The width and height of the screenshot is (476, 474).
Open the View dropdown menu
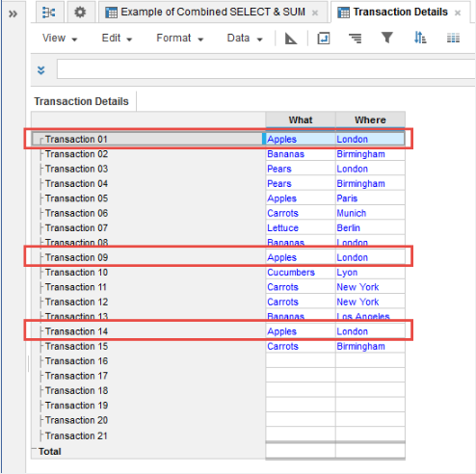(60, 39)
